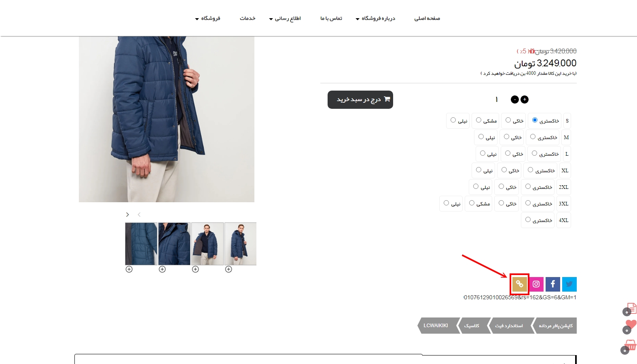Expand the فروشگاه dropdown menu
Viewport: 637px width, 364px height.
click(x=207, y=18)
